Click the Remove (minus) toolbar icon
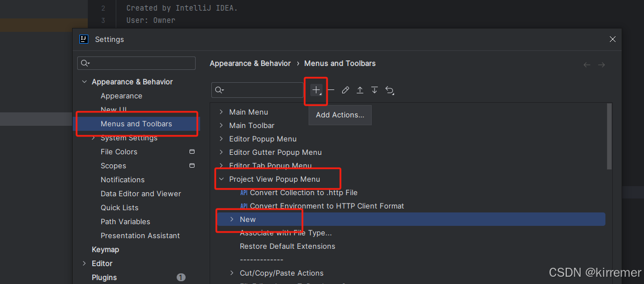This screenshot has width=644, height=284. (x=331, y=90)
